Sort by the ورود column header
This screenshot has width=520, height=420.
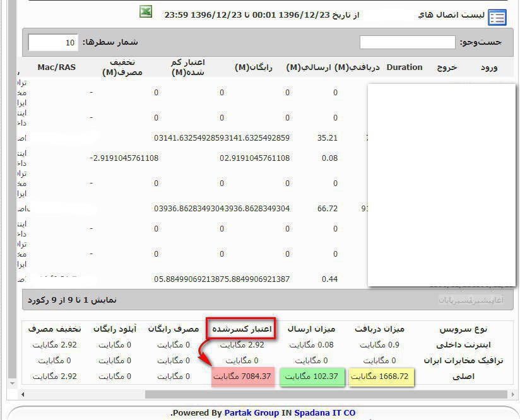pyautogui.click(x=490, y=67)
